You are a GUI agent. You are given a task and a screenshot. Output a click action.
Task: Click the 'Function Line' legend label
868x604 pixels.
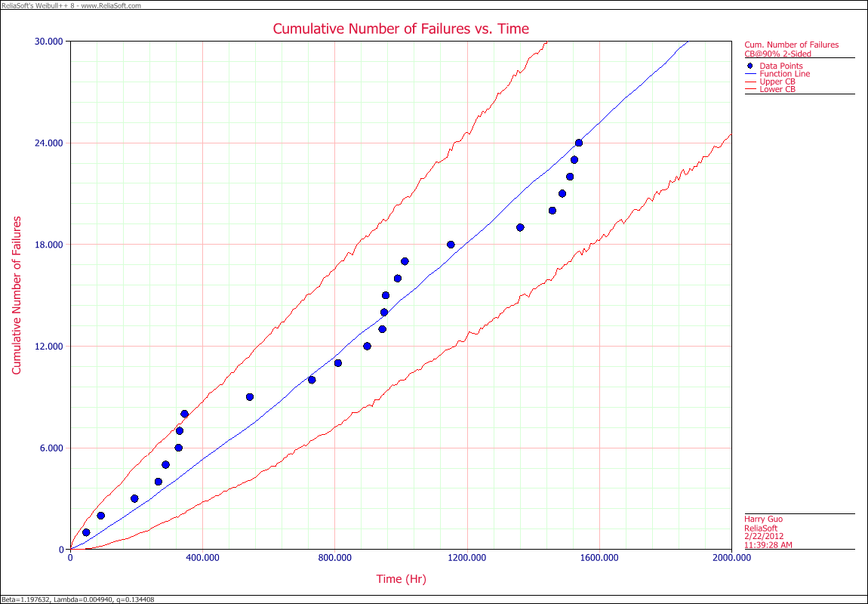(784, 74)
